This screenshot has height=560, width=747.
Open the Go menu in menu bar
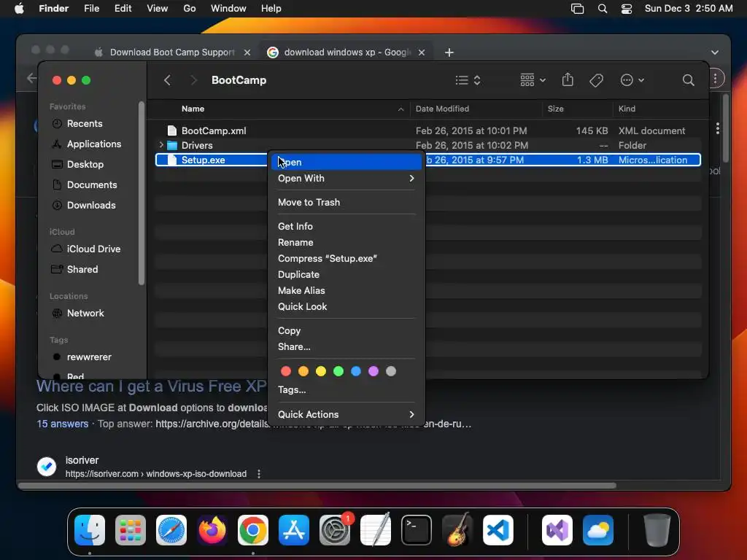tap(190, 9)
